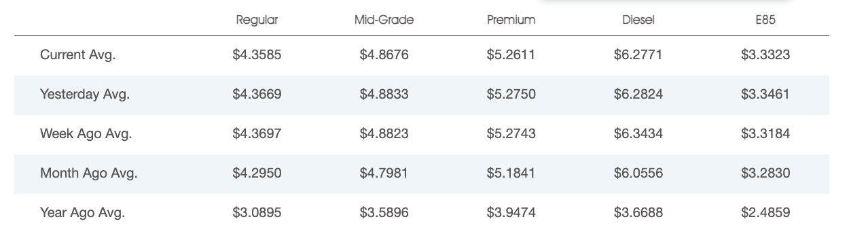Select the Week Ago Avg. row label
Viewport: 868px width, 247px height.
(x=86, y=134)
